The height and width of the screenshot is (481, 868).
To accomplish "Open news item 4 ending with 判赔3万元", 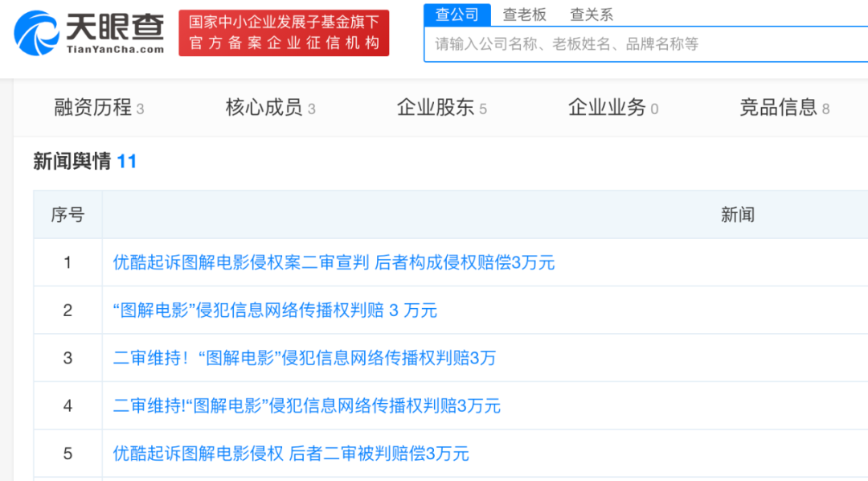I will point(307,406).
